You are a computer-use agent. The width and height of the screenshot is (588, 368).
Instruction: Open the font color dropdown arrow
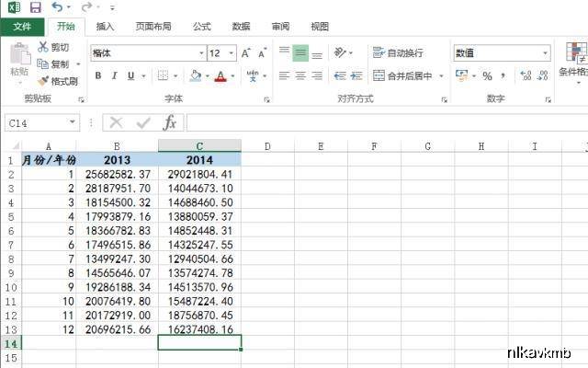232,76
